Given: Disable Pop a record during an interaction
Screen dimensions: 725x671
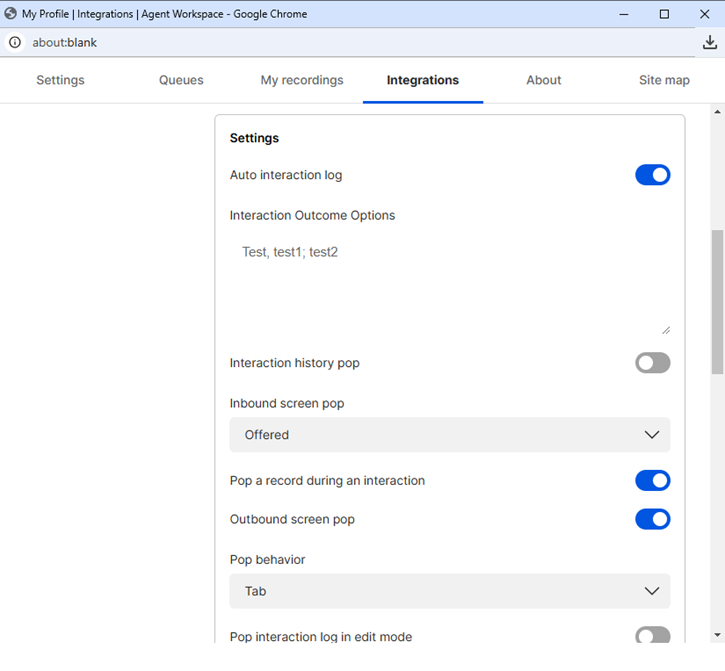Looking at the screenshot, I should (x=652, y=480).
